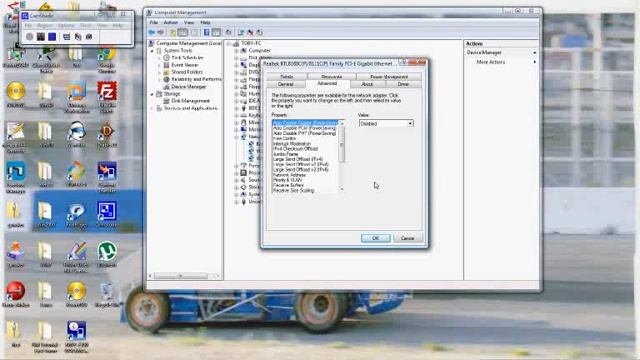640x360 pixels.
Task: Open the uTorrent desktop shortcut
Action: [x=107, y=255]
